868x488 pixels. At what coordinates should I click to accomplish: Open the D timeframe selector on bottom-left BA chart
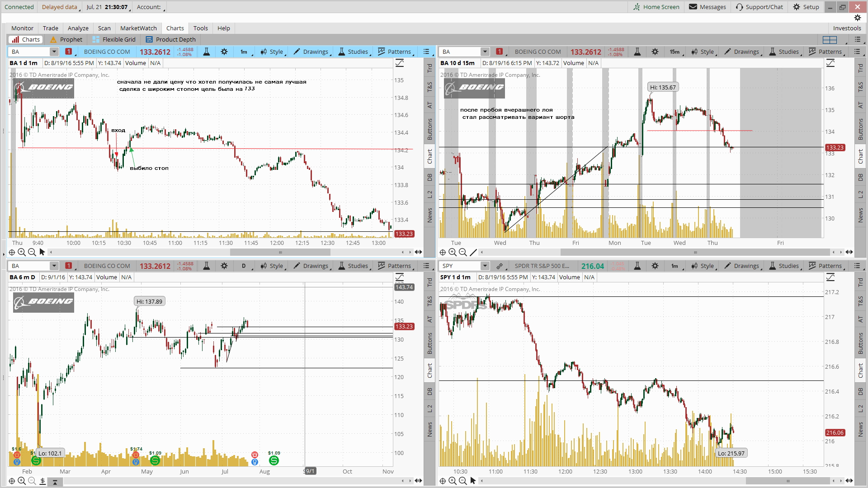pos(245,266)
